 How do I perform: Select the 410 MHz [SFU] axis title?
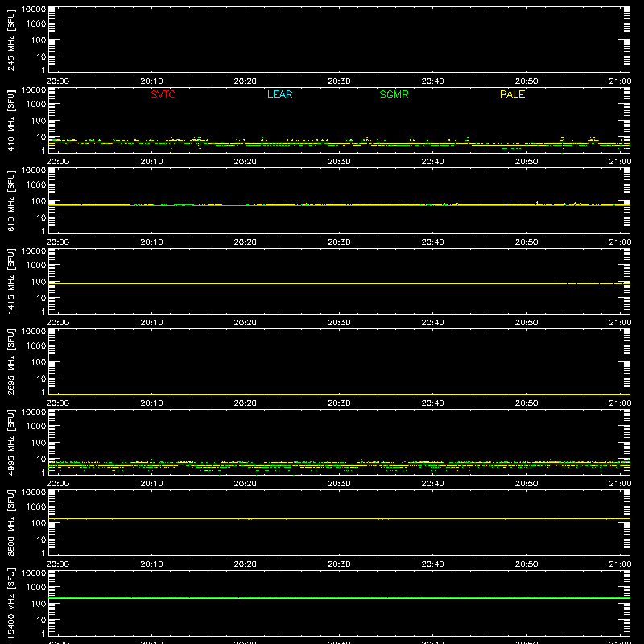click(x=10, y=120)
